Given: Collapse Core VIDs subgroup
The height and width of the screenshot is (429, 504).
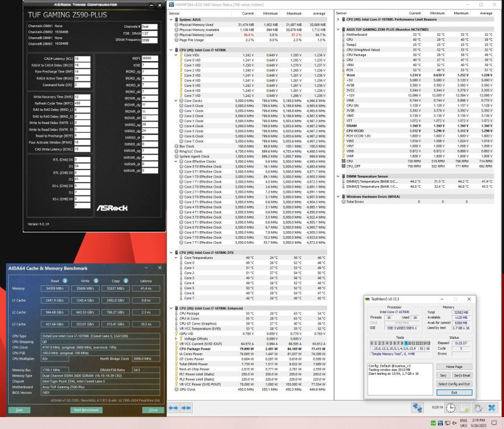Looking at the screenshot, I should click(176, 55).
